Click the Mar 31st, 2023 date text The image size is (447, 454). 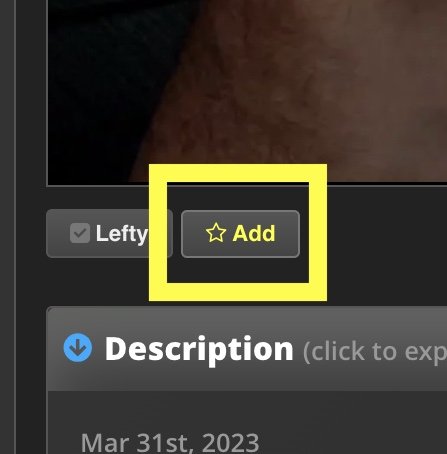coord(170,443)
